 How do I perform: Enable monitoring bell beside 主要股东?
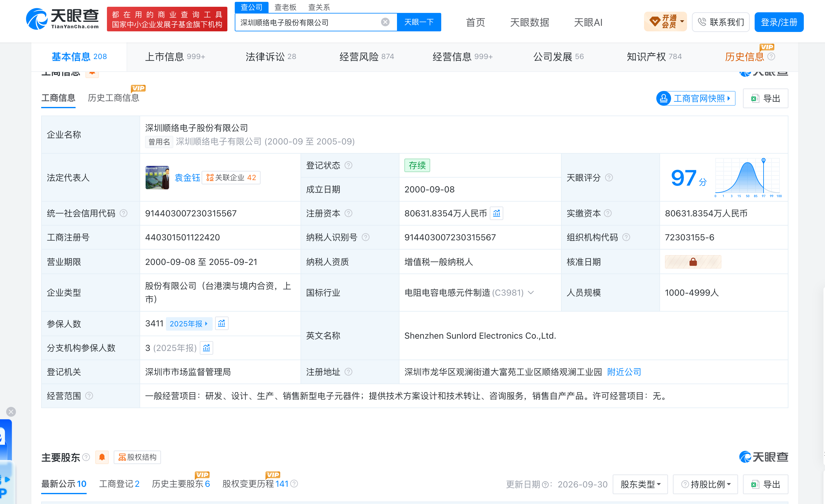click(102, 457)
